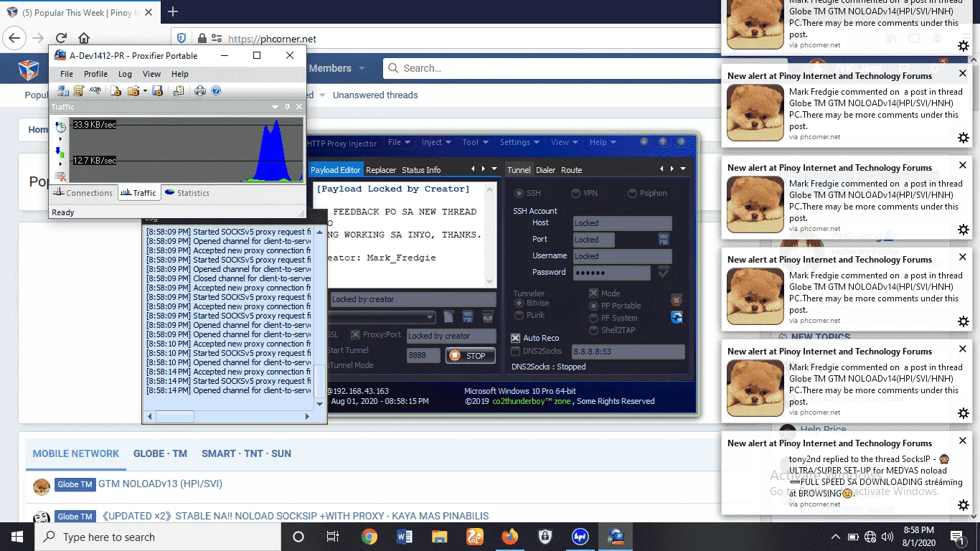This screenshot has width=980, height=551.
Task: Open Traffic panel options dropdown arrow
Action: tap(275, 106)
